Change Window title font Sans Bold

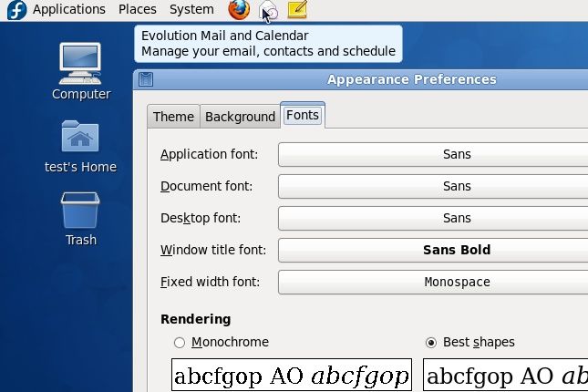coord(433,250)
